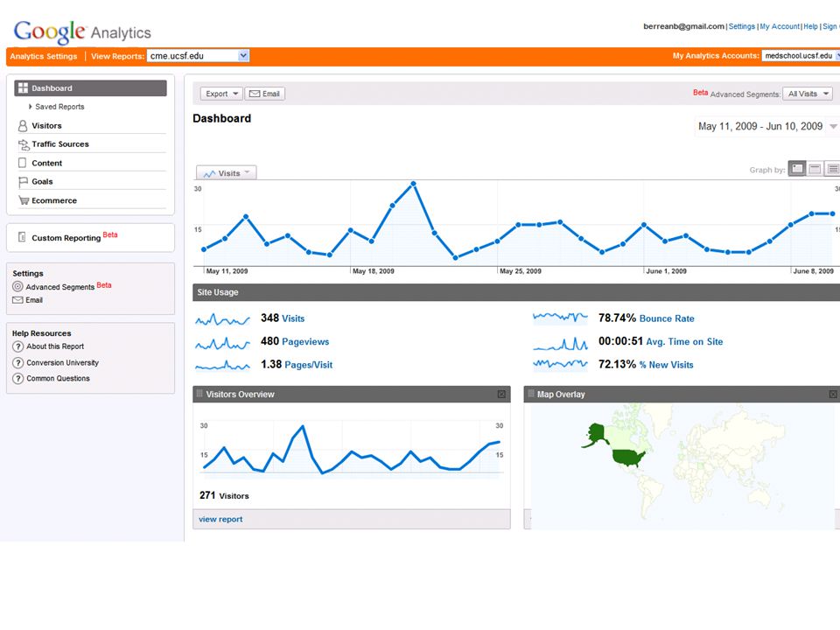Open the Visitors sidebar section
Image resolution: width=840 pixels, height=630 pixels.
click(x=46, y=125)
